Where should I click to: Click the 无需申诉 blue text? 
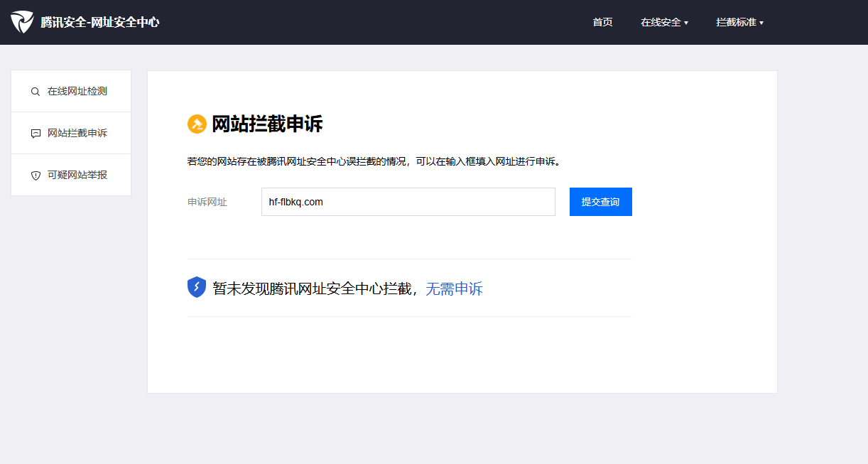[x=454, y=288]
